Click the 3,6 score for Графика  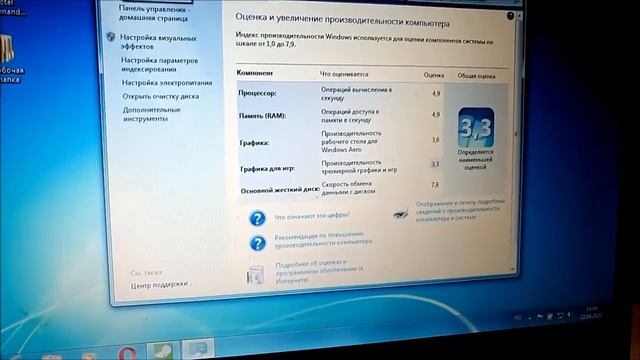[x=436, y=140]
